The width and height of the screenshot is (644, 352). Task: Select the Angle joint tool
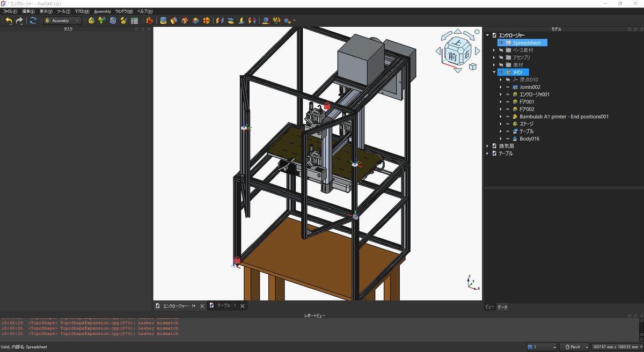click(251, 20)
